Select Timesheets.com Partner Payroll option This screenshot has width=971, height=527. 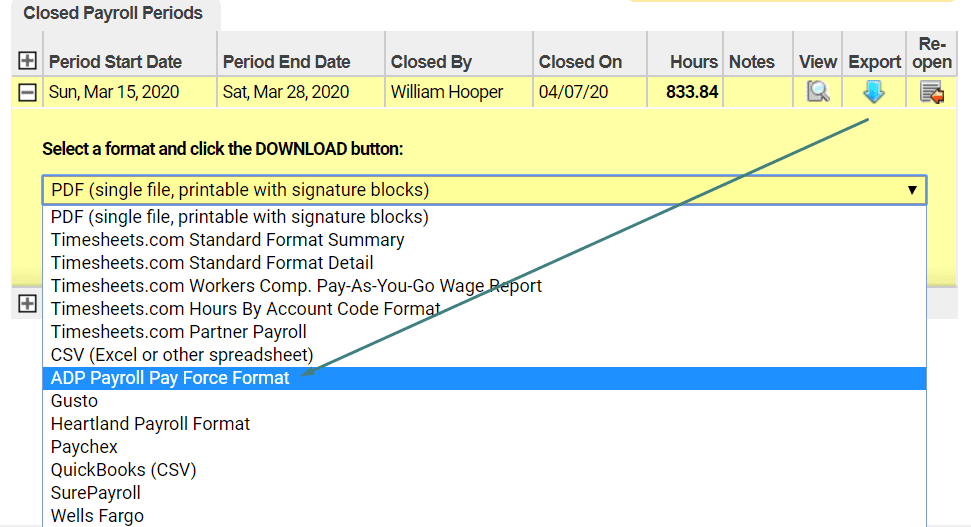484,332
